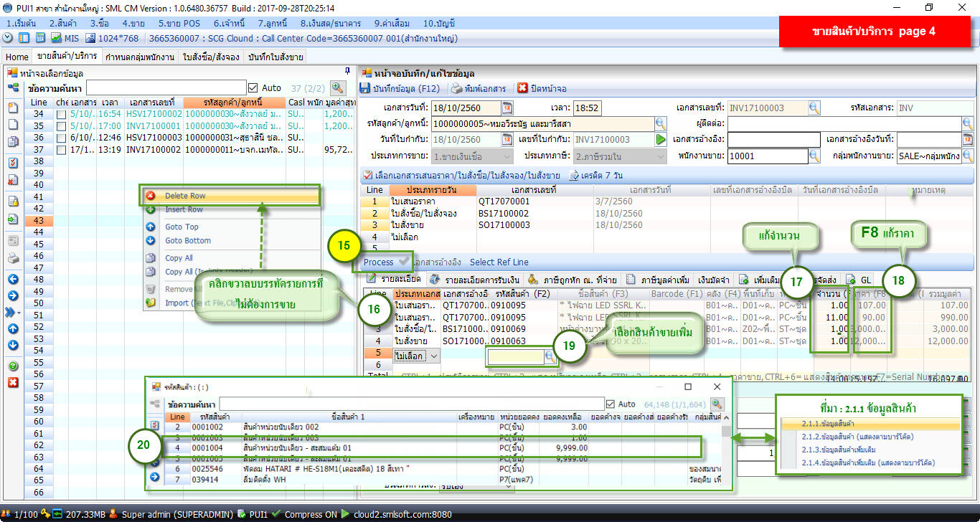Open the 5.ขาย POS menu
Screen dimensions: 980x522
pyautogui.click(x=179, y=24)
